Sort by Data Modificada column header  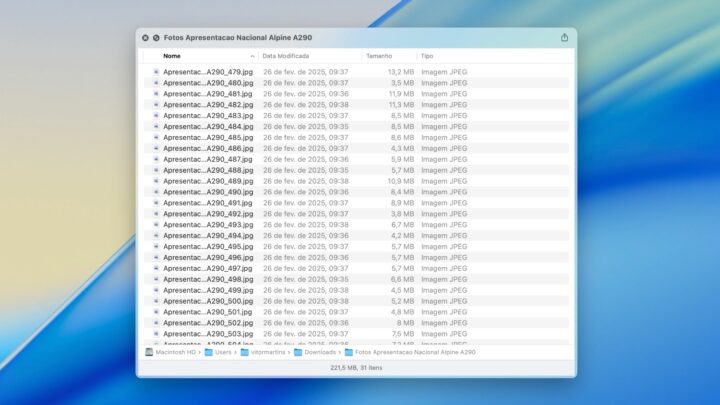[286, 56]
